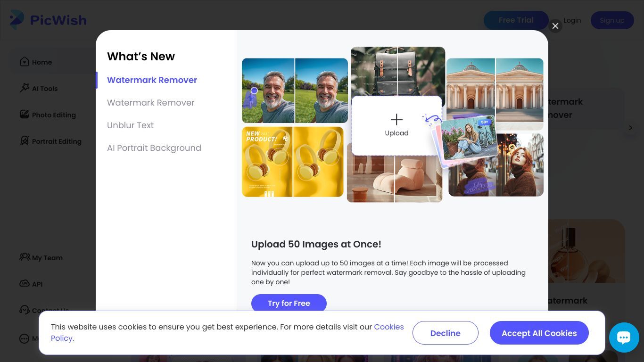Decline the cookies
The width and height of the screenshot is (644, 362).
coord(446,333)
